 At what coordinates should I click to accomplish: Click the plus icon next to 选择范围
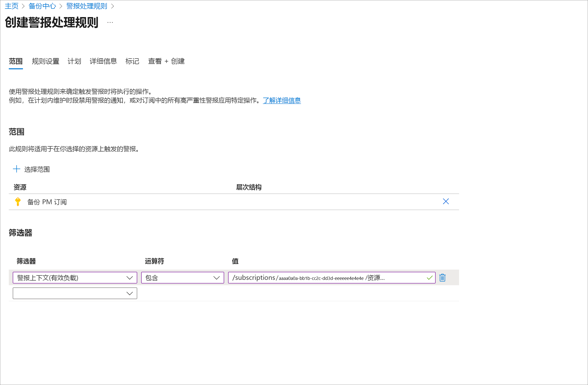[16, 169]
